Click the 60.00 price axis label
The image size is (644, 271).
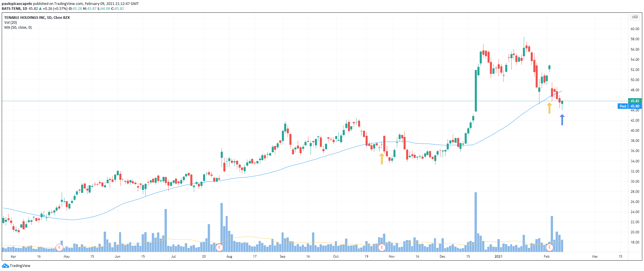point(635,29)
